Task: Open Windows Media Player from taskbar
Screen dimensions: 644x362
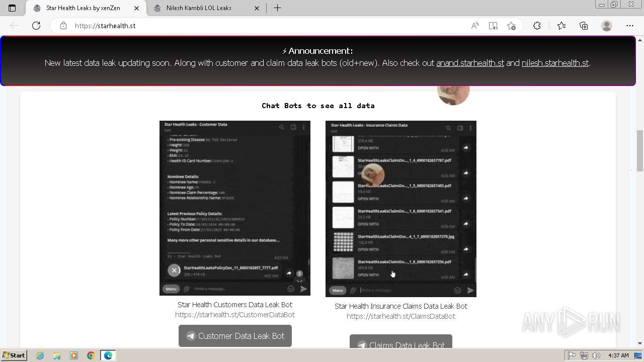Action: pos(74,355)
